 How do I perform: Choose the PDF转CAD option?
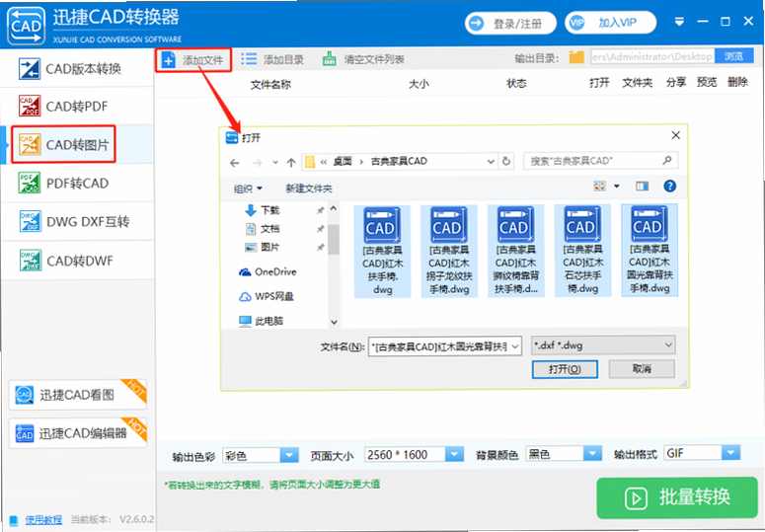[x=78, y=184]
